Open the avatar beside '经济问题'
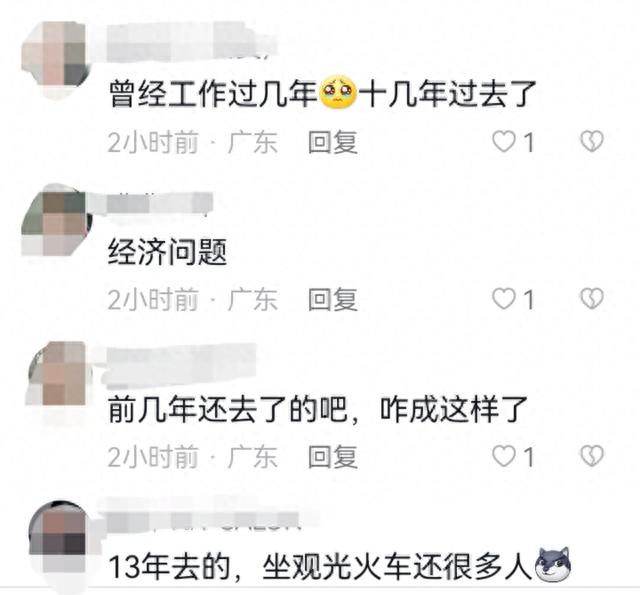Viewport: 640px width, 595px height. 56,222
